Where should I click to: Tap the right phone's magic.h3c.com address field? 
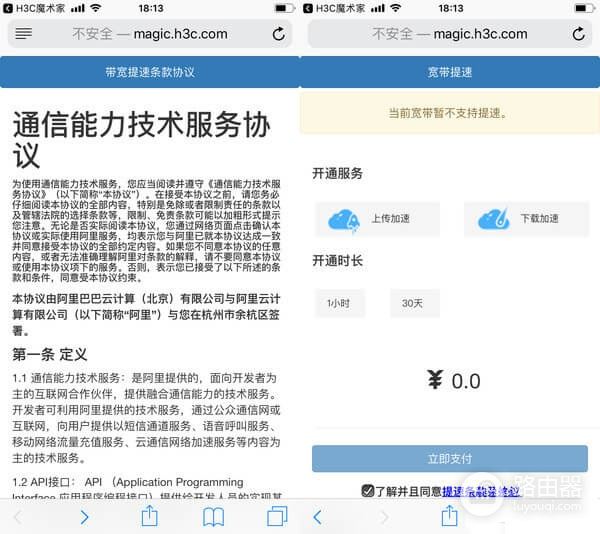(450, 34)
